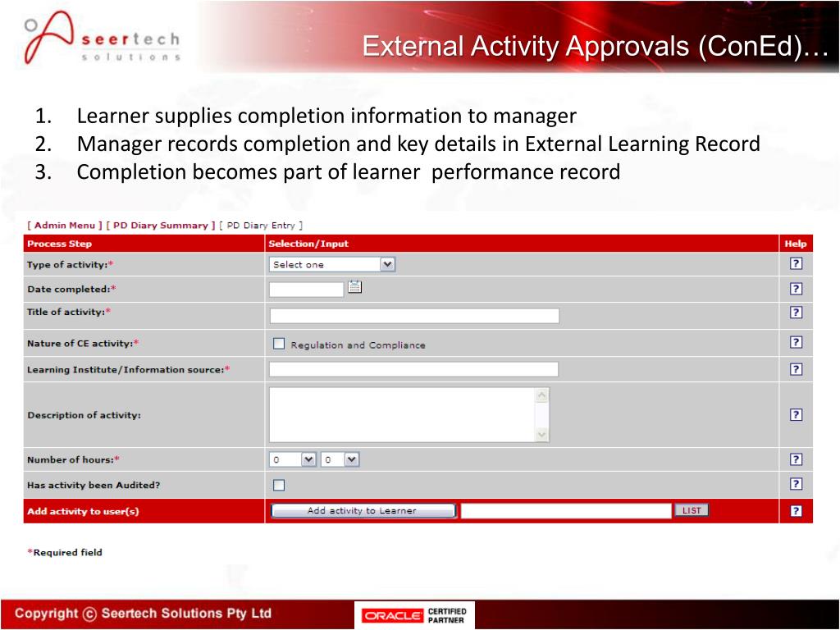Expand the second Number of hours dropdown
The image size is (840, 630).
pyautogui.click(x=340, y=459)
